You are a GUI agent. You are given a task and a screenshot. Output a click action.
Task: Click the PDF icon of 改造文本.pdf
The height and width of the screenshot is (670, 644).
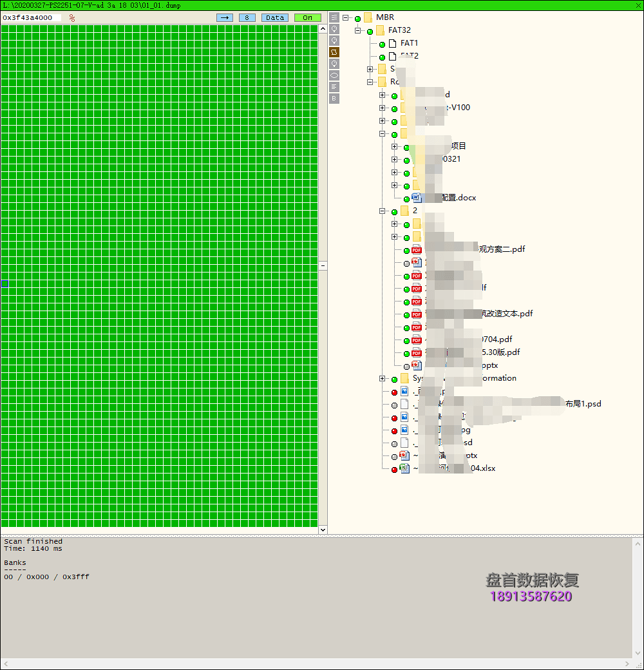(417, 314)
